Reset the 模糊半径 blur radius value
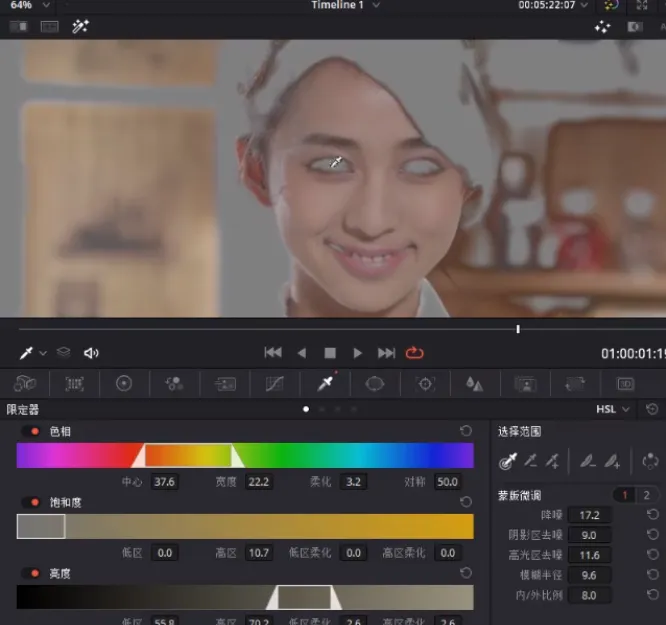This screenshot has width=666, height=625. (652, 575)
